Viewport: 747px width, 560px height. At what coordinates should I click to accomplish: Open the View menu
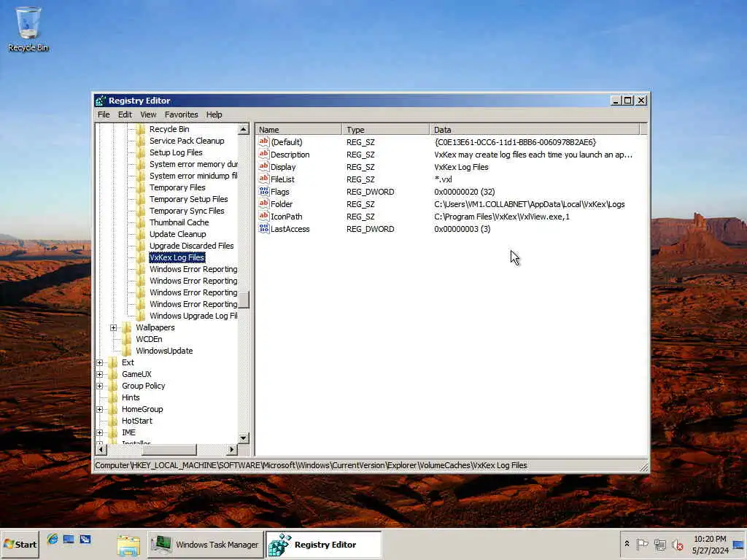coord(148,114)
